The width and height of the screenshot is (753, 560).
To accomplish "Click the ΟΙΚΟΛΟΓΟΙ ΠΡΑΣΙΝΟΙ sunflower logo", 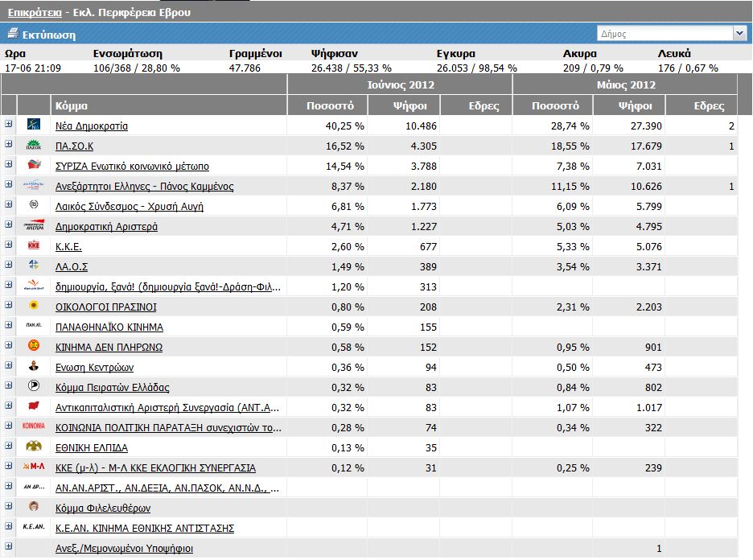I will [34, 307].
